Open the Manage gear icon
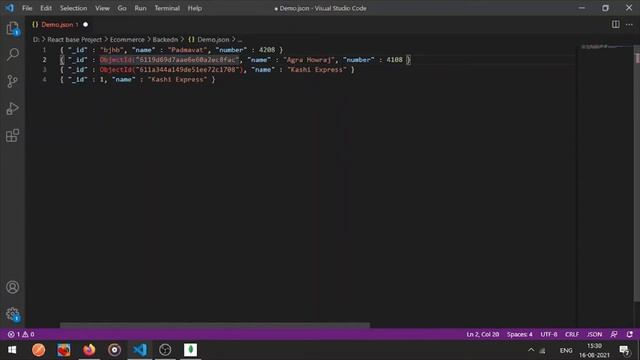This screenshot has height=360, width=640. point(13,314)
